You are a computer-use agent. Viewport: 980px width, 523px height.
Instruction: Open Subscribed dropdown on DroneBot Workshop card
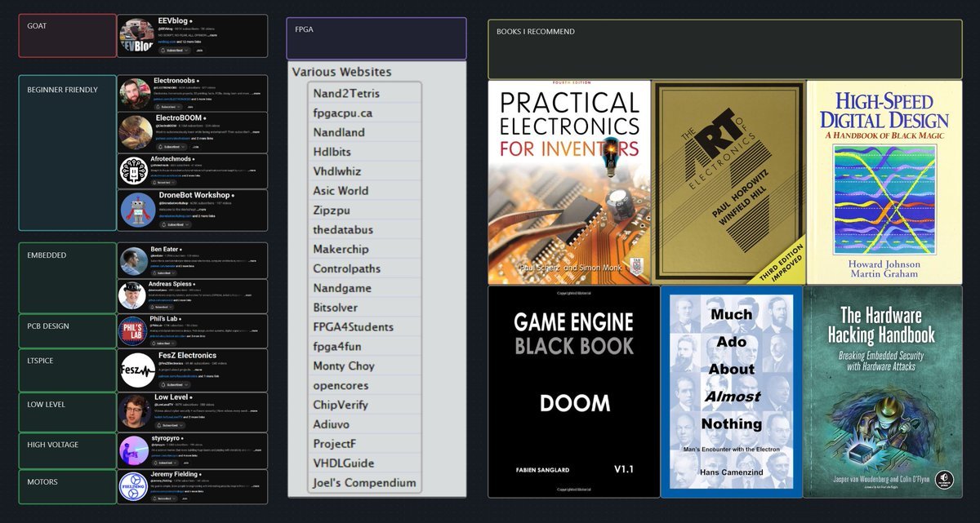point(175,224)
